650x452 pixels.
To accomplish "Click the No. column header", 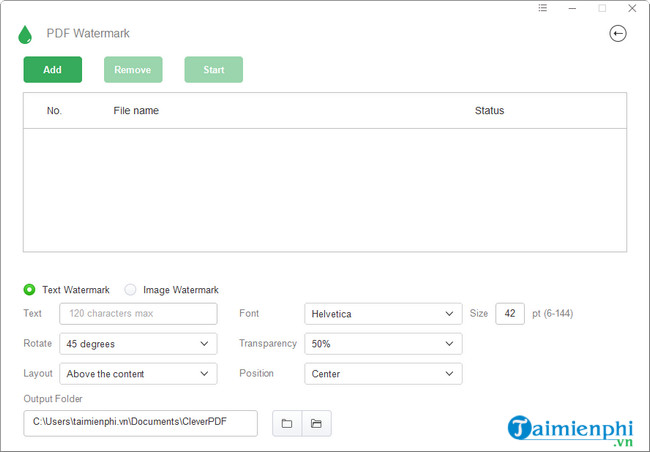I will (54, 111).
